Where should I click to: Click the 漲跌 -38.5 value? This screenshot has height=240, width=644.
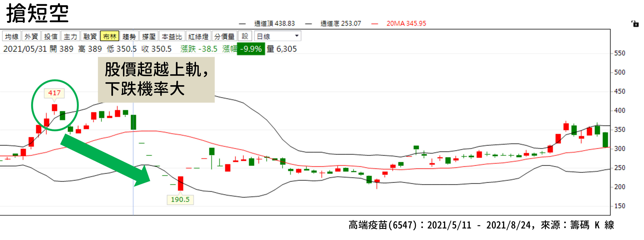199,49
